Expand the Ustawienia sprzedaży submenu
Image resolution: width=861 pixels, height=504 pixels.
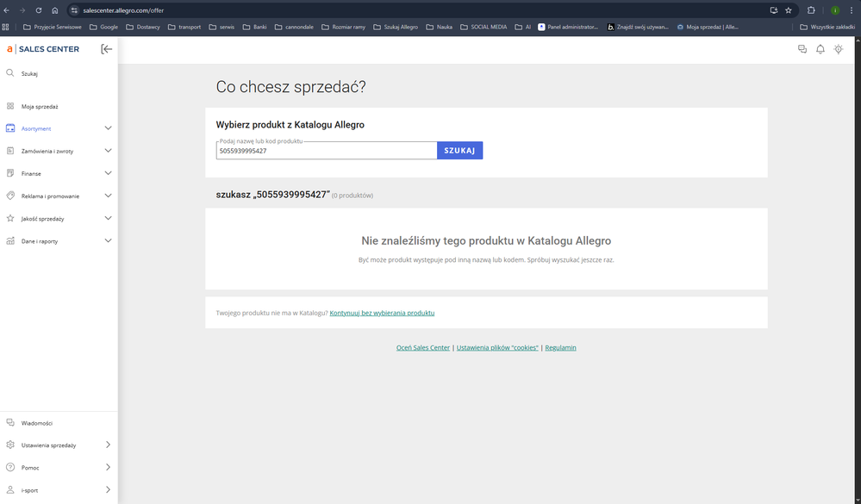108,445
